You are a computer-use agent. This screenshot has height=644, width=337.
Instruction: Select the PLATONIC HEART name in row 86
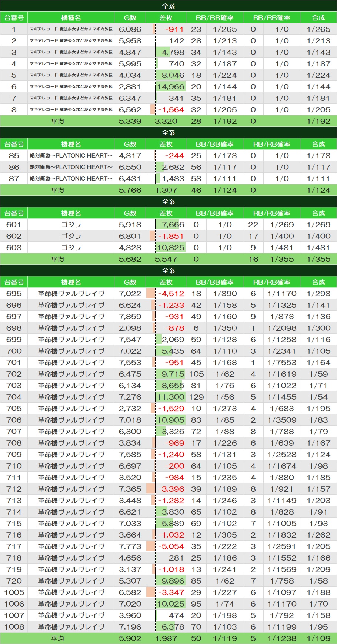(71, 167)
